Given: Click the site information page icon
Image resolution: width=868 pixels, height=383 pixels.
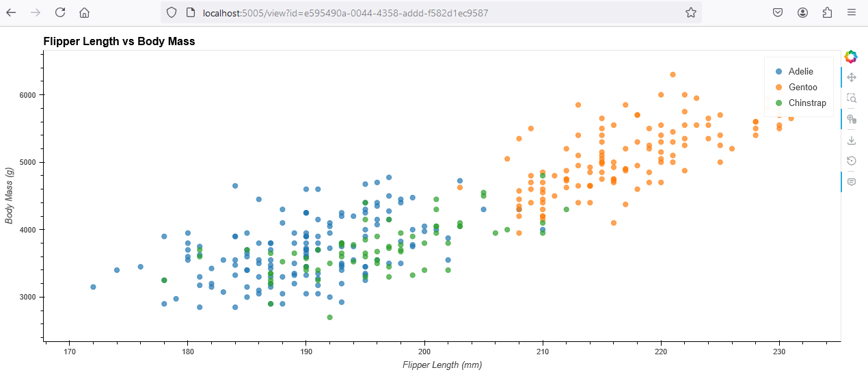Looking at the screenshot, I should point(191,12).
